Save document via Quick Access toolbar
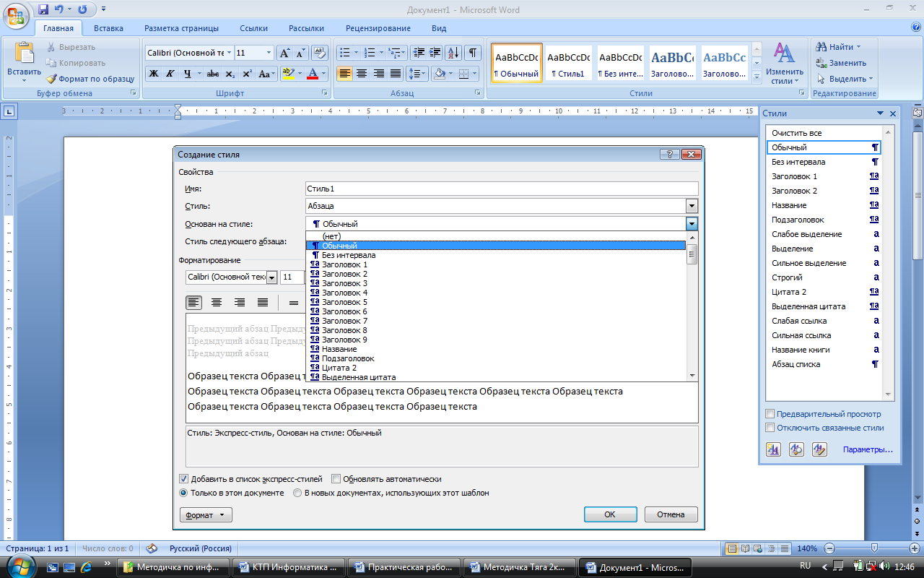The image size is (924, 578). pyautogui.click(x=43, y=9)
